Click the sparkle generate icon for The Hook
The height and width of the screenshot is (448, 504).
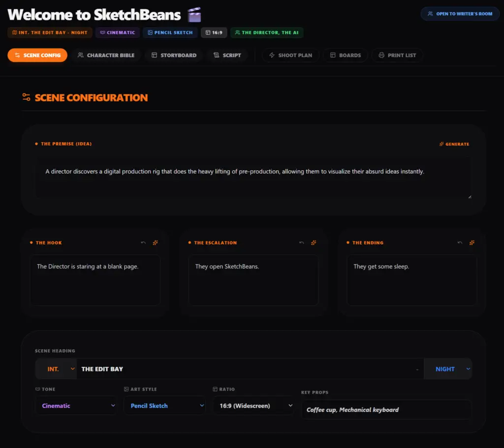point(155,242)
